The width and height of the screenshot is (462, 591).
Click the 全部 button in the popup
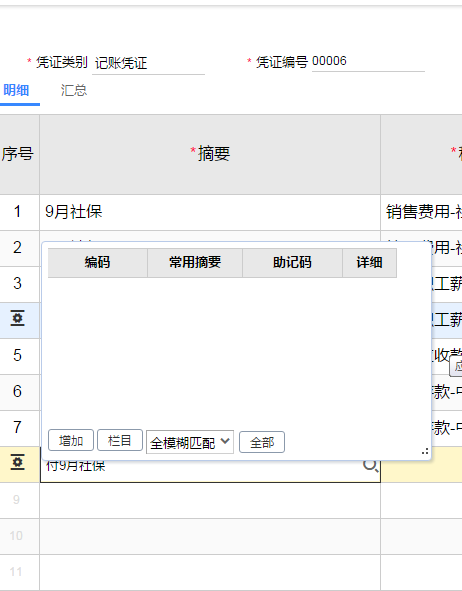(x=262, y=442)
